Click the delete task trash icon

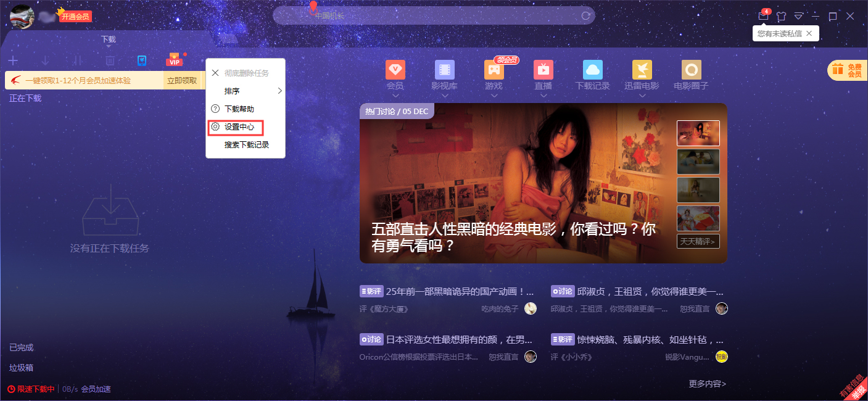click(x=110, y=60)
